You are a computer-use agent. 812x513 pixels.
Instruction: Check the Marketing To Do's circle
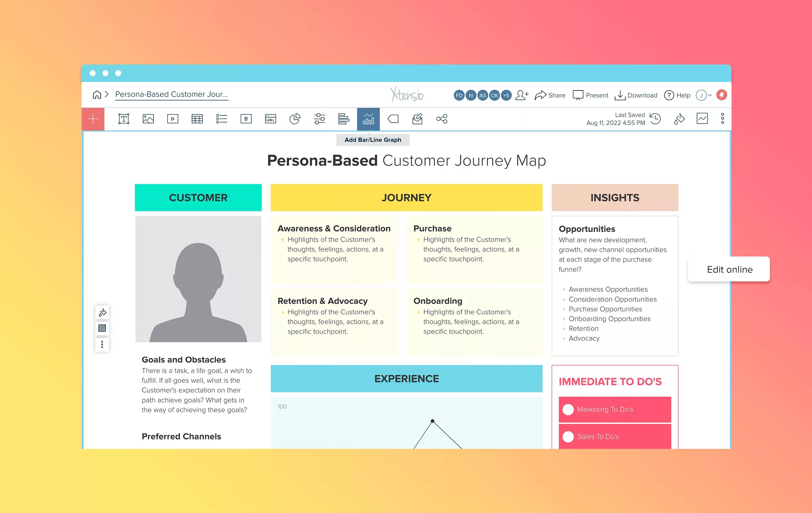[x=568, y=410]
